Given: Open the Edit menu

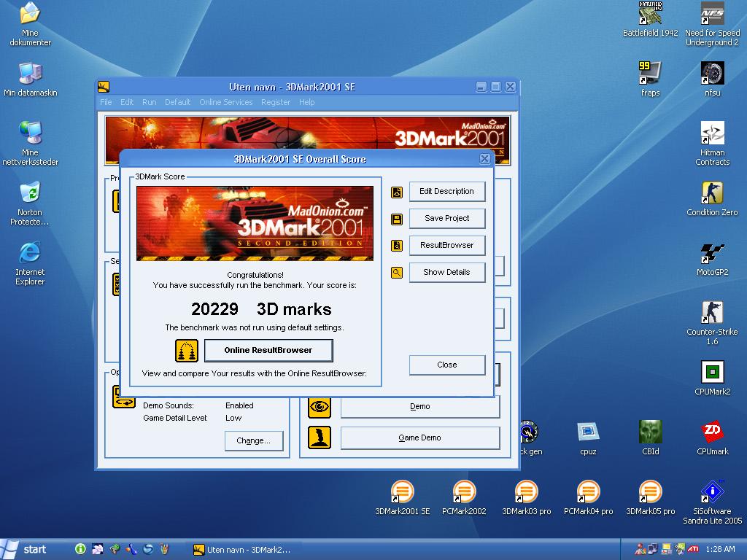Looking at the screenshot, I should [x=127, y=102].
